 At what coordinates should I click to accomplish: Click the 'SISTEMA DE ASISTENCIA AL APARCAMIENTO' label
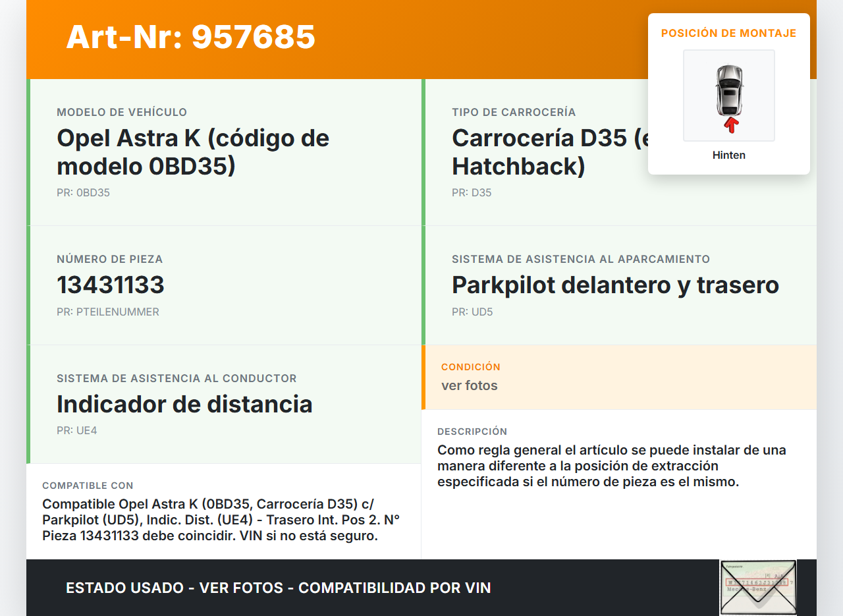(x=581, y=260)
